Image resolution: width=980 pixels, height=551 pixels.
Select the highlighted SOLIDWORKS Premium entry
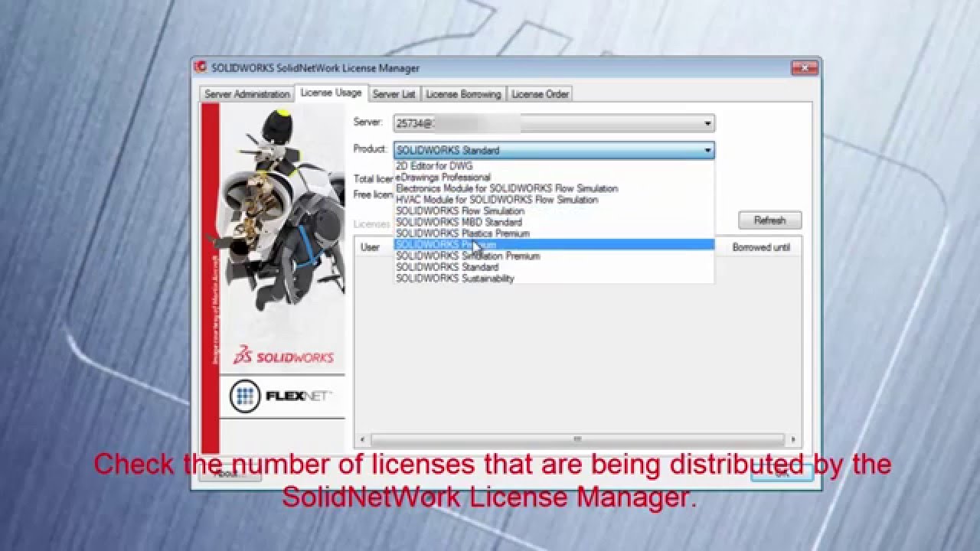tap(554, 245)
